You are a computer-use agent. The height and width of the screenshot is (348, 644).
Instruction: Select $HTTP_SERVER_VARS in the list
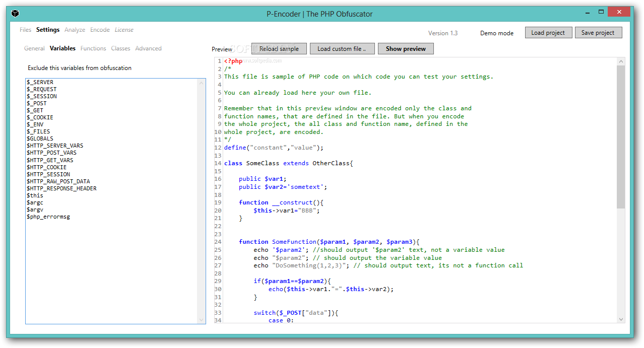point(55,146)
